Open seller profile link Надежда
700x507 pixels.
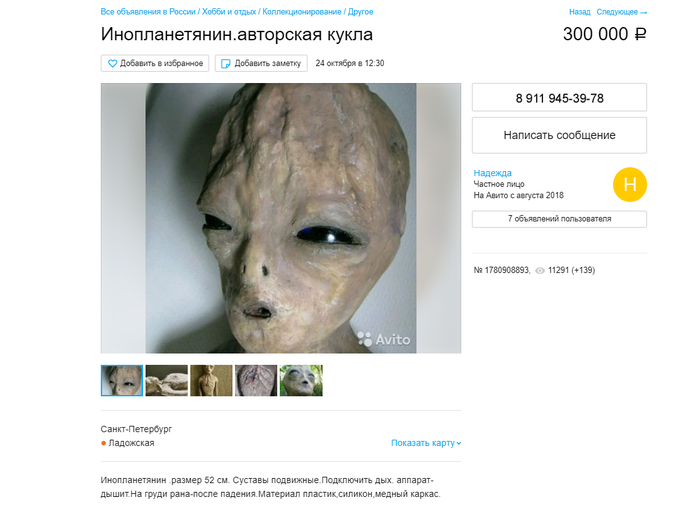click(x=492, y=173)
